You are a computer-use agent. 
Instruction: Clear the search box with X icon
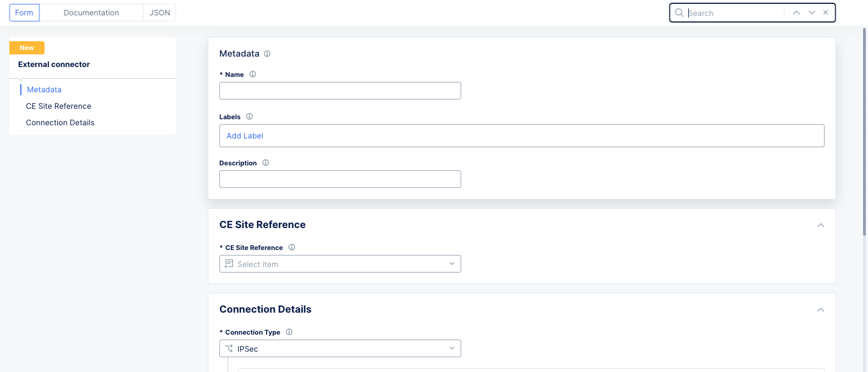point(826,13)
